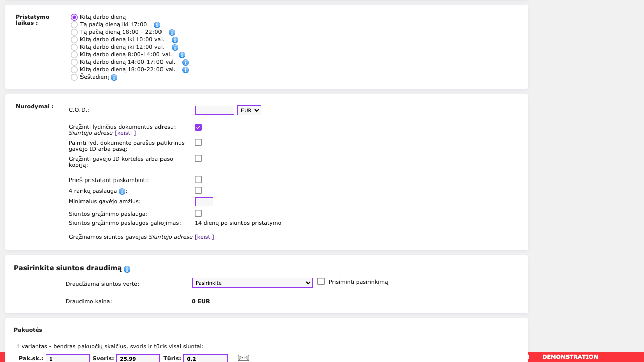Open the EUR currency dropdown

coord(249,110)
